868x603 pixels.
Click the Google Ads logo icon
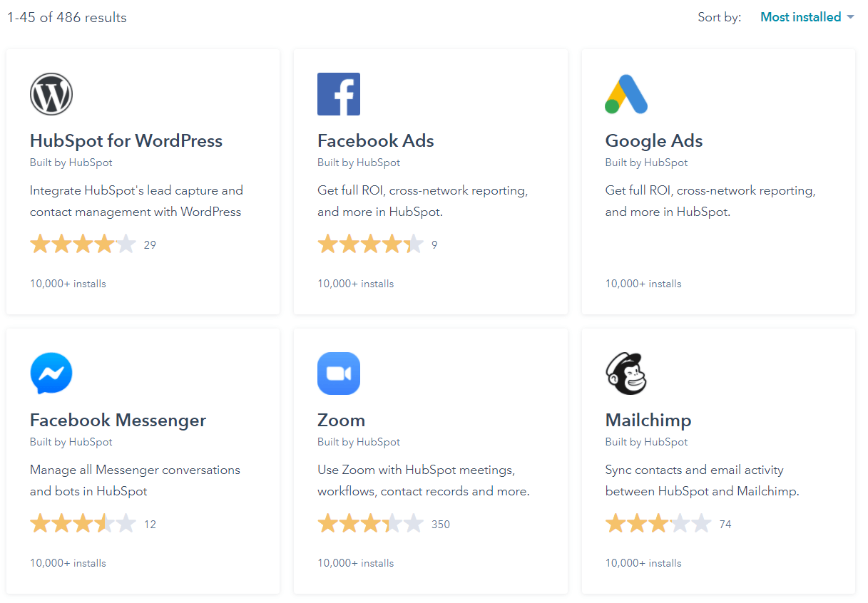[x=626, y=94]
